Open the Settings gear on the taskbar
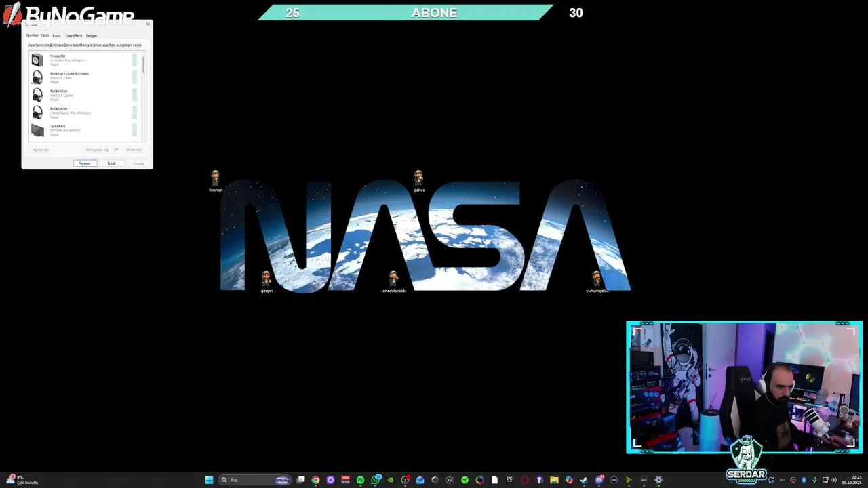The image size is (868, 488). [658, 480]
